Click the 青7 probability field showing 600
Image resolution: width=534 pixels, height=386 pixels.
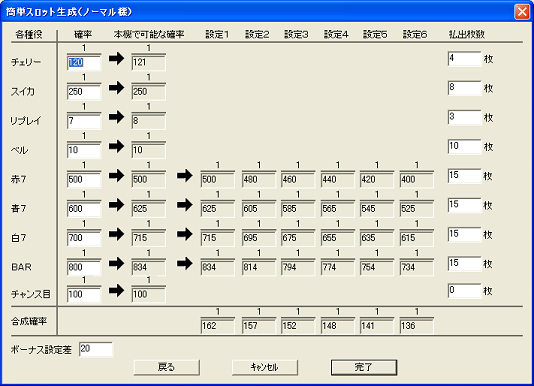[x=84, y=209]
